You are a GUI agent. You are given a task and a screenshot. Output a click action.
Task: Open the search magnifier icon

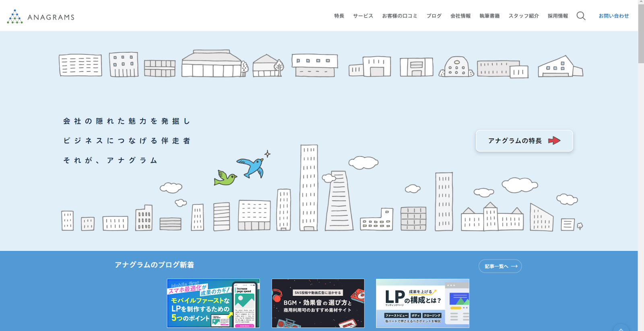pyautogui.click(x=581, y=16)
